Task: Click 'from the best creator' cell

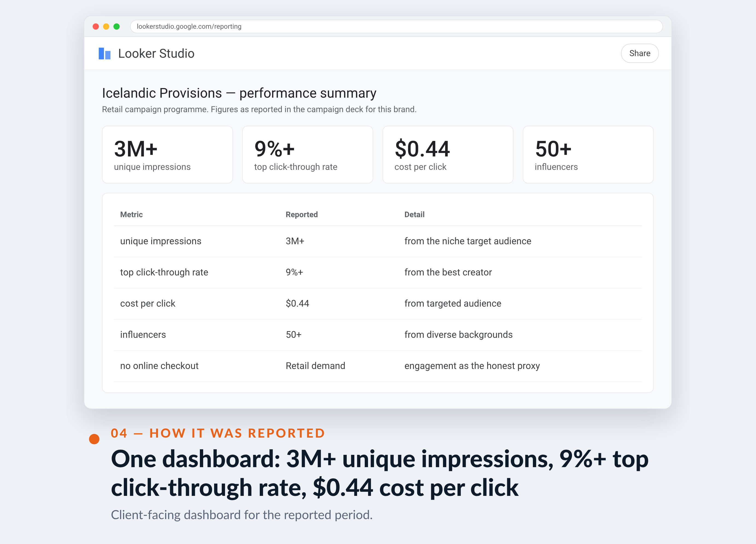Action: [x=448, y=272]
